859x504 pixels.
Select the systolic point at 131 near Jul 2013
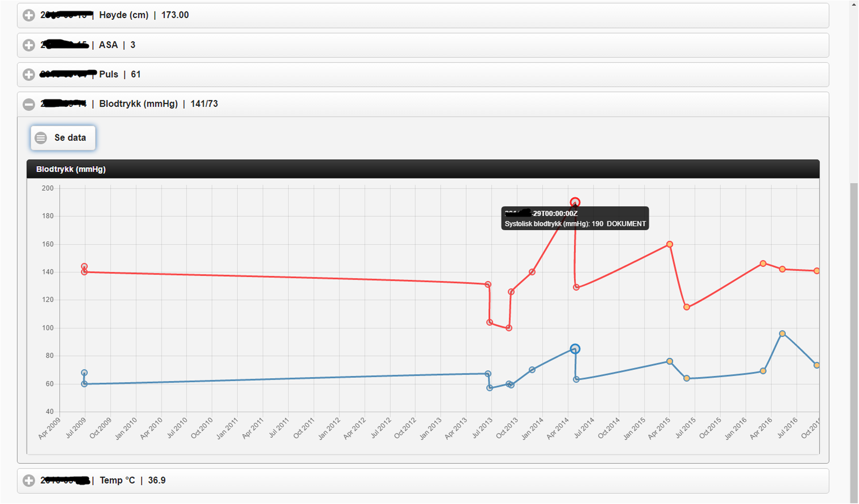(x=488, y=285)
